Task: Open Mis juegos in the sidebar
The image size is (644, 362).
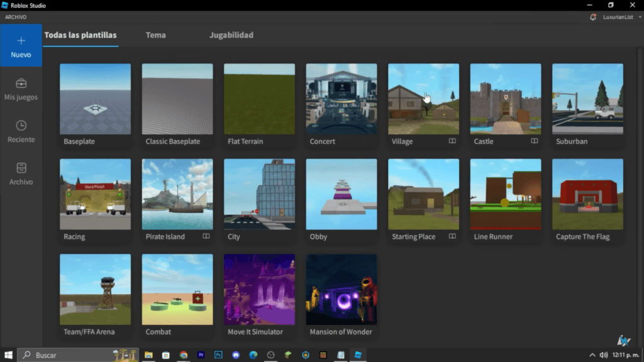Action: click(x=21, y=89)
